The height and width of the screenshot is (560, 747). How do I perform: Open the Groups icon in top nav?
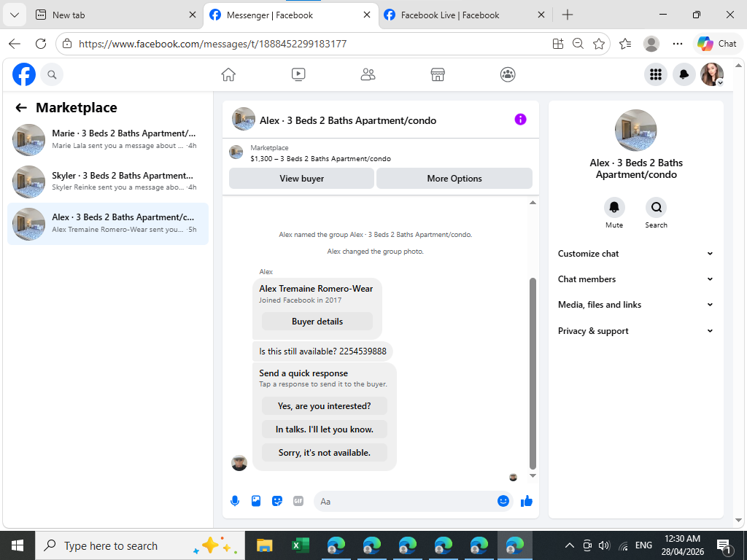[508, 74]
